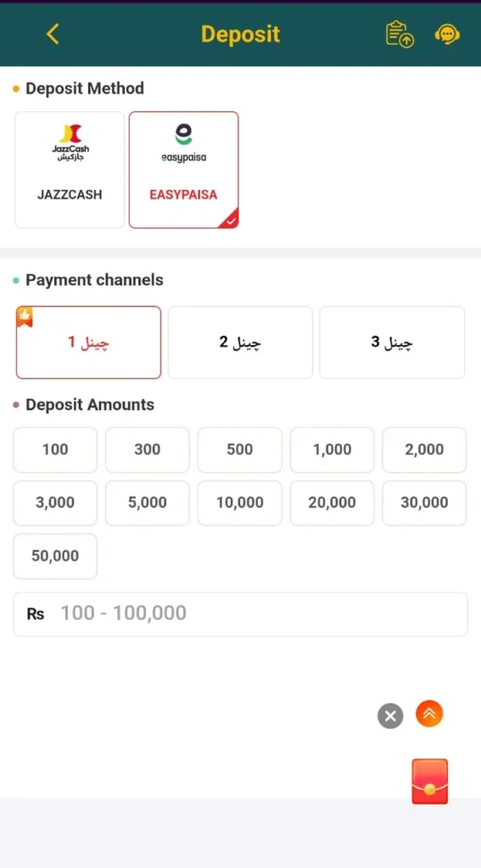Switch to payment channel 2

pos(241,342)
